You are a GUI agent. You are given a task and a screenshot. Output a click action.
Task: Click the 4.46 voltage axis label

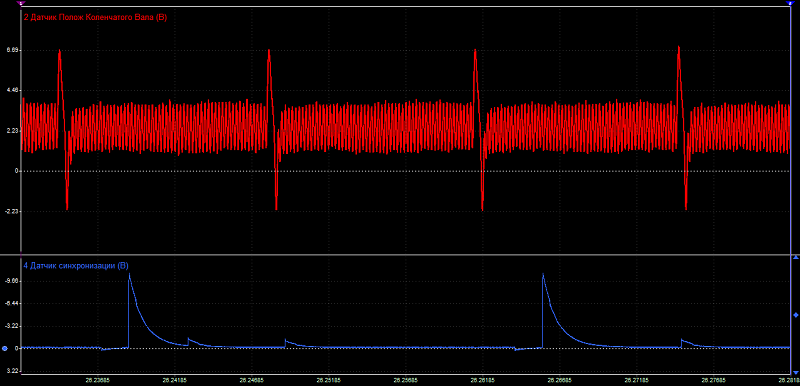point(12,90)
